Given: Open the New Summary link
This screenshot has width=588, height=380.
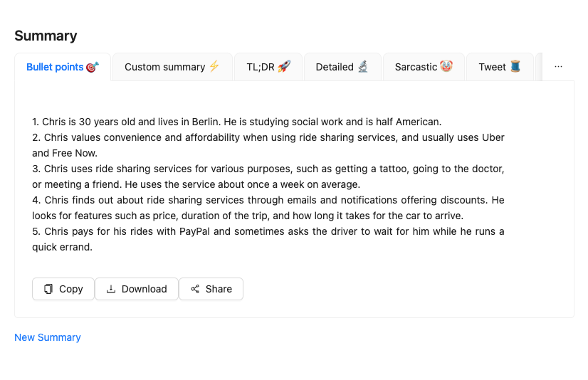Looking at the screenshot, I should click(48, 337).
